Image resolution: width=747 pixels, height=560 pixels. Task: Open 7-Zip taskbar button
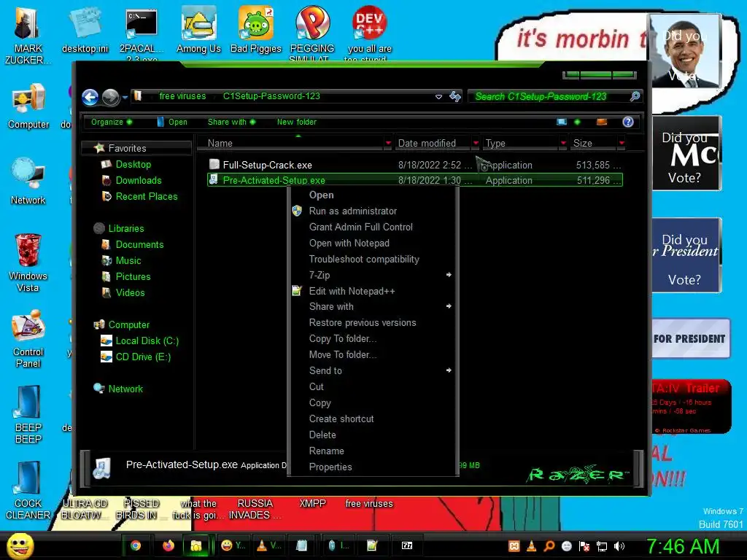407,545
